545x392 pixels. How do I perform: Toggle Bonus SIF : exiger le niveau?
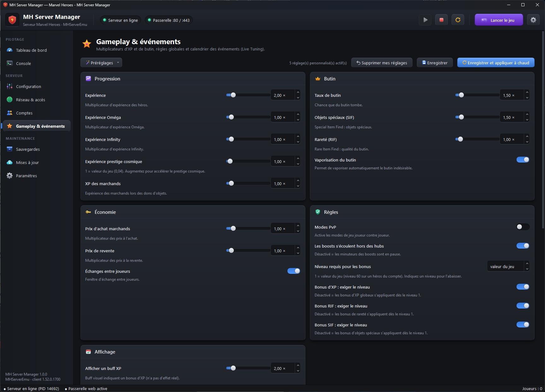pos(523,325)
